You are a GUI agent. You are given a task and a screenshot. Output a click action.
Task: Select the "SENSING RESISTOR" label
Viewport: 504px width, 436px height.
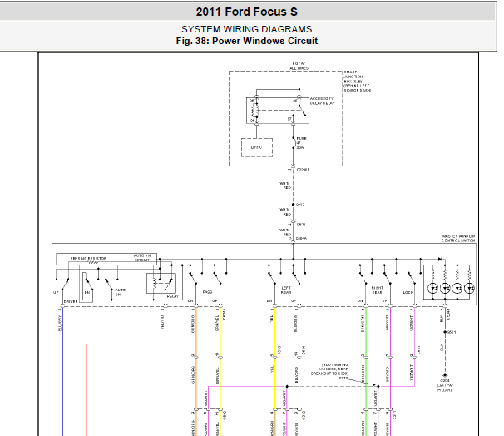pyautogui.click(x=88, y=258)
